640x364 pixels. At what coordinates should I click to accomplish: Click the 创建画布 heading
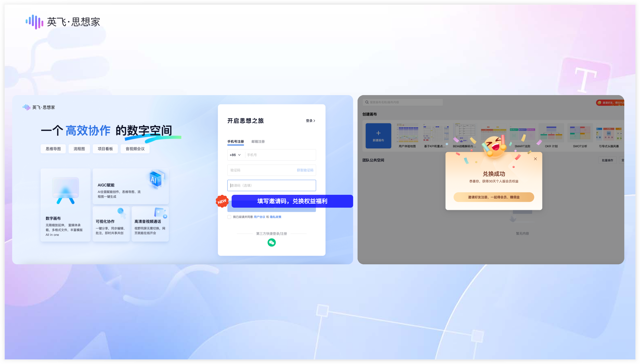(x=370, y=114)
